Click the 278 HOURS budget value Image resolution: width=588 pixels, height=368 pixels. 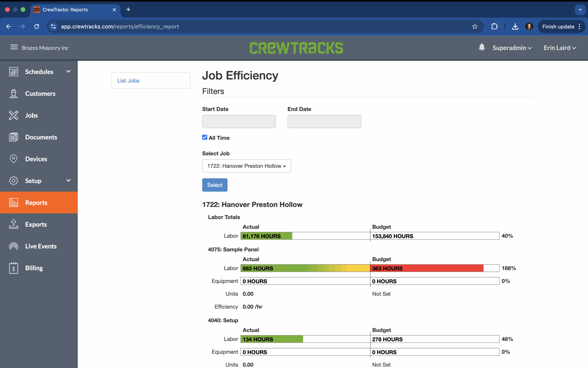(x=387, y=339)
